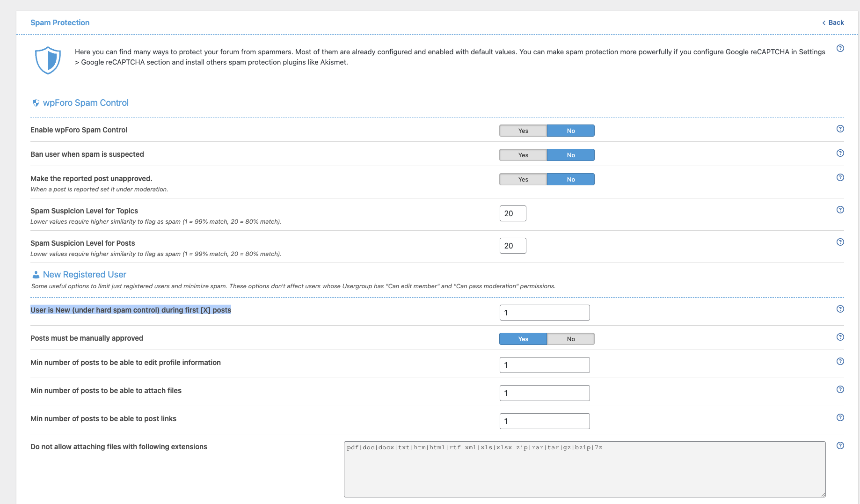Edit the Min posts to post links field
The image size is (860, 504).
pos(544,422)
